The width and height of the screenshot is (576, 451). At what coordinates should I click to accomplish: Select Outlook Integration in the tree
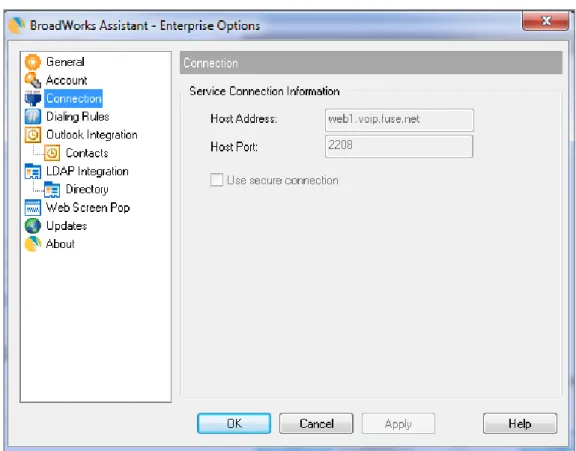click(x=91, y=135)
